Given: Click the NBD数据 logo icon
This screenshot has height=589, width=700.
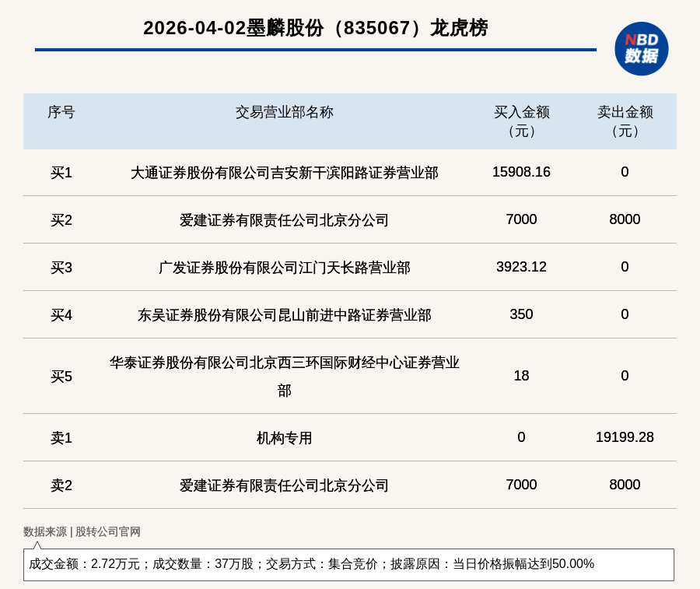Looking at the screenshot, I should coord(641,48).
